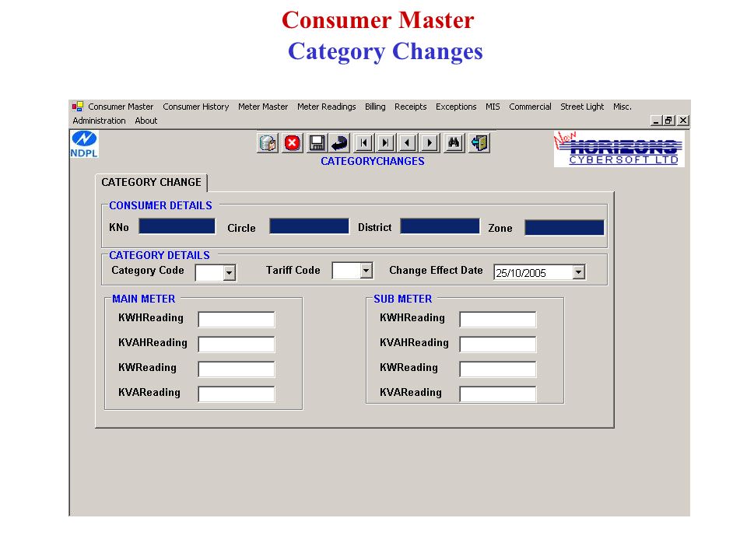
Task: Open the Change Effect Date picker dropdown
Action: (x=579, y=272)
